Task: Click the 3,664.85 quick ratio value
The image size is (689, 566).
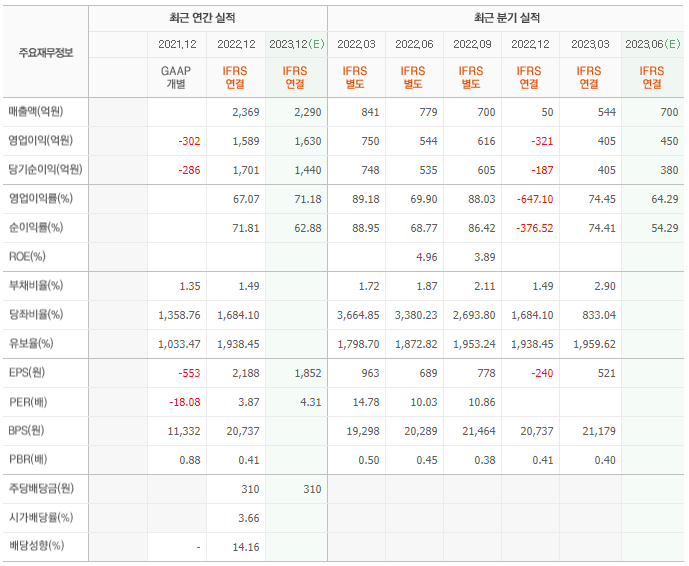Action: pos(358,316)
